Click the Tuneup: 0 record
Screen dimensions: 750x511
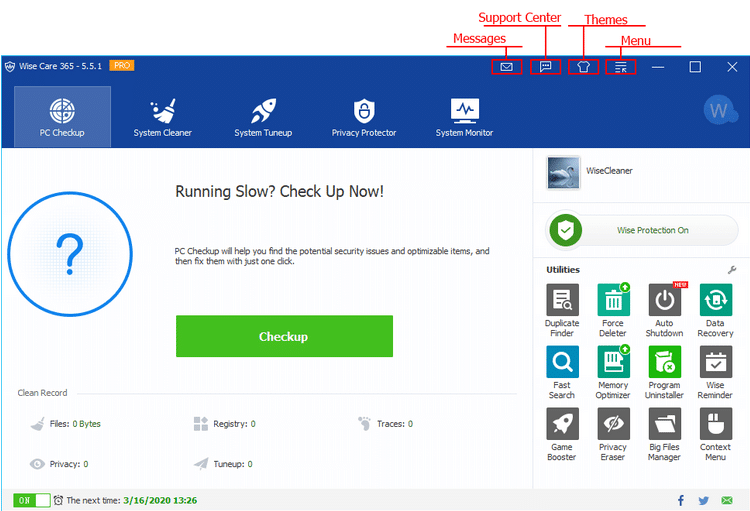[223, 464]
